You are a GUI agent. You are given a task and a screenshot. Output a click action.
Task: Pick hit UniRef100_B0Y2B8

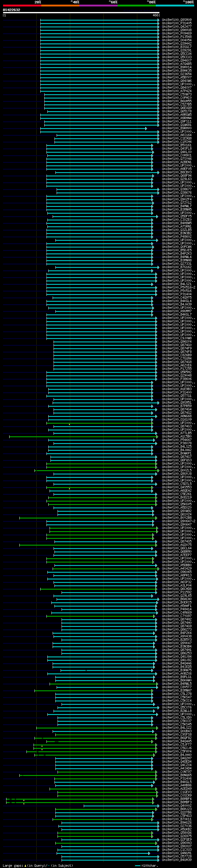[177, 518]
